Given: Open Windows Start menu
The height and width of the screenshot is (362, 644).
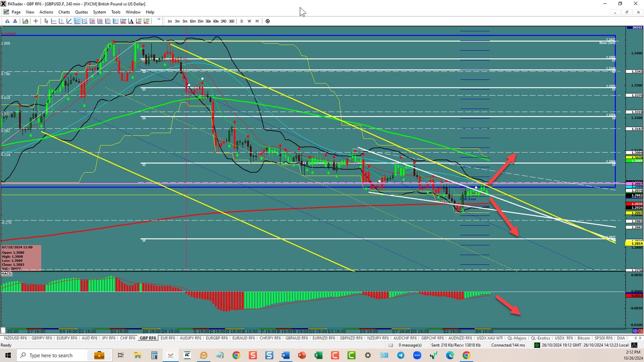Looking at the screenshot, I should (8, 355).
